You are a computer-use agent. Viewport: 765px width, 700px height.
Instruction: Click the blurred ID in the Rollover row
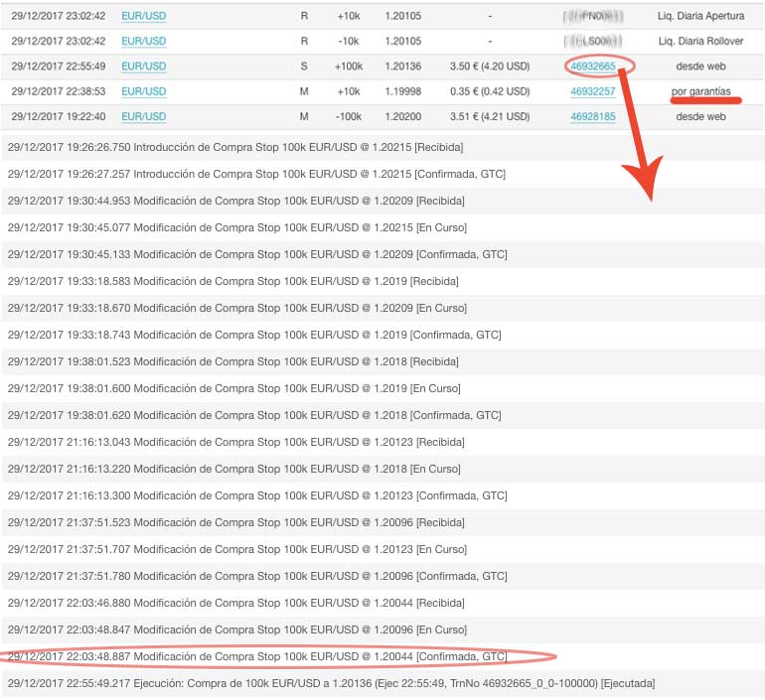(592, 42)
